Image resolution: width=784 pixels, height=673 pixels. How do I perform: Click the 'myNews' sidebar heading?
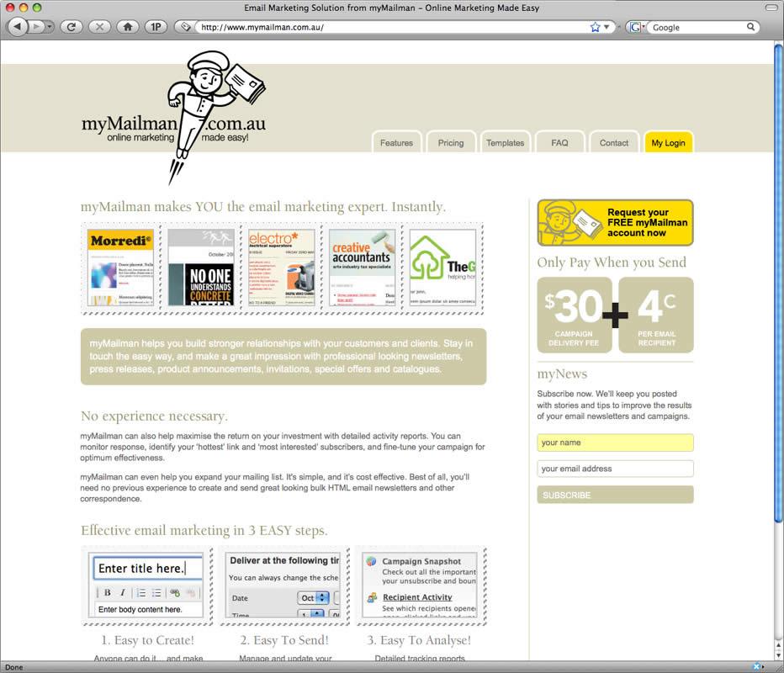[x=562, y=374]
